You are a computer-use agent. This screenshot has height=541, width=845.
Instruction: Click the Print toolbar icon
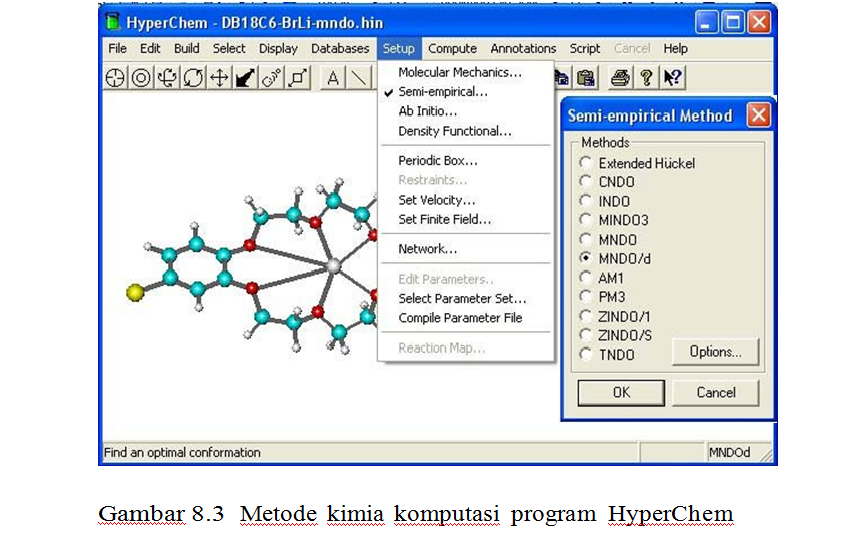pos(620,78)
